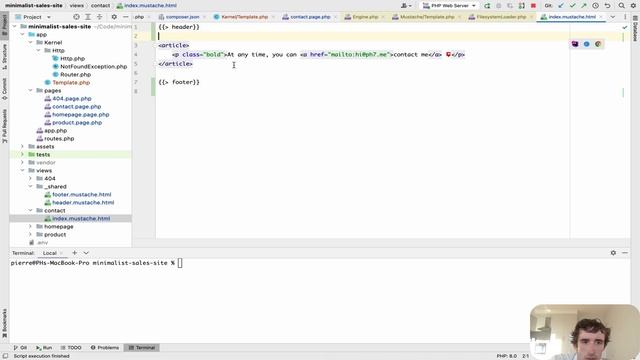
Task: Open Git tool window button
Action: click(x=20, y=348)
